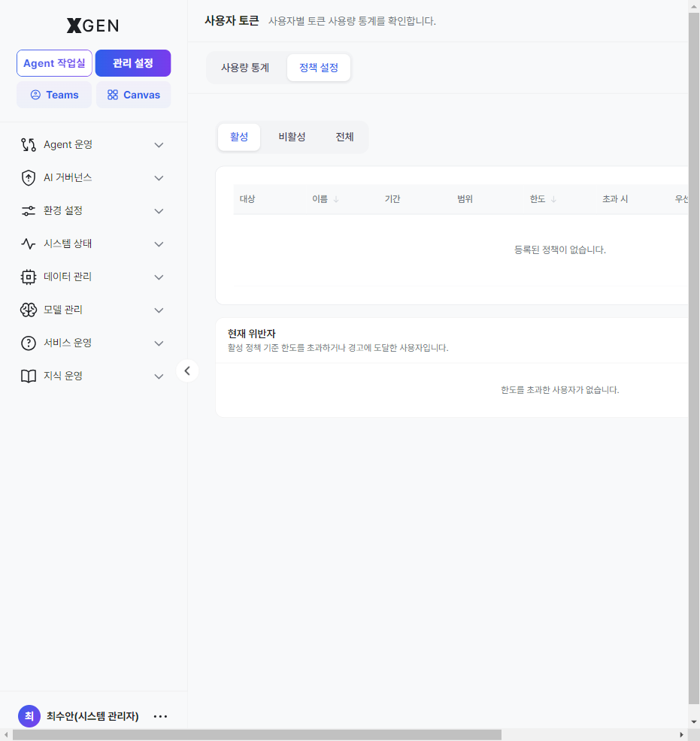Sort by 한도 column arrow

click(x=553, y=199)
